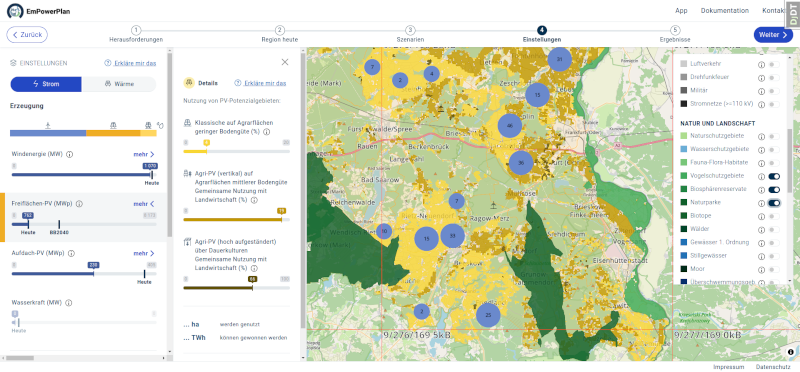Open info for Agri-PV (hoch aufgeständert)
The width and height of the screenshot is (800, 372).
[254, 267]
